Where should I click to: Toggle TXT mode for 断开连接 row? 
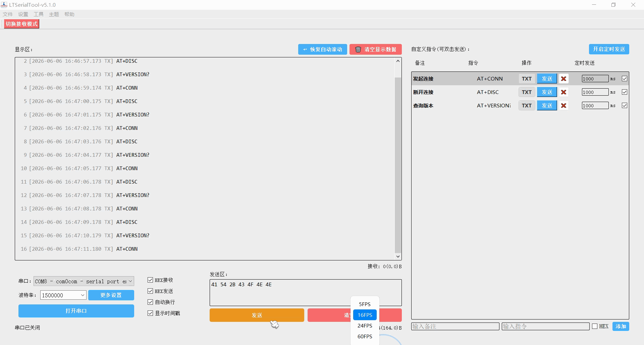(527, 92)
